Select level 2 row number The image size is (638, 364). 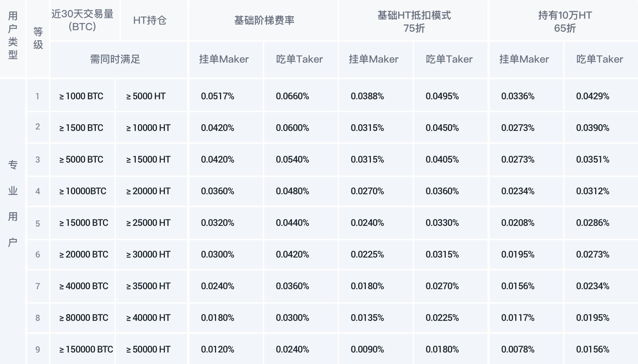[x=38, y=127]
